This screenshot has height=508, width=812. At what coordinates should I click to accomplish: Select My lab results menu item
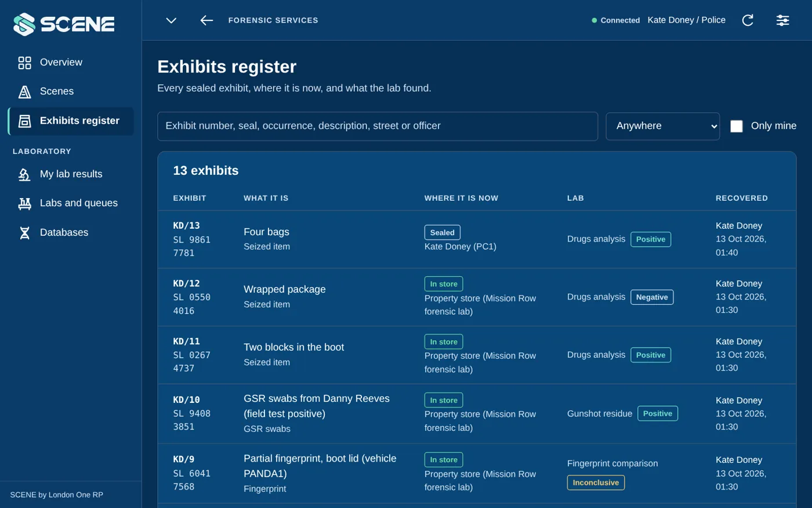[71, 174]
